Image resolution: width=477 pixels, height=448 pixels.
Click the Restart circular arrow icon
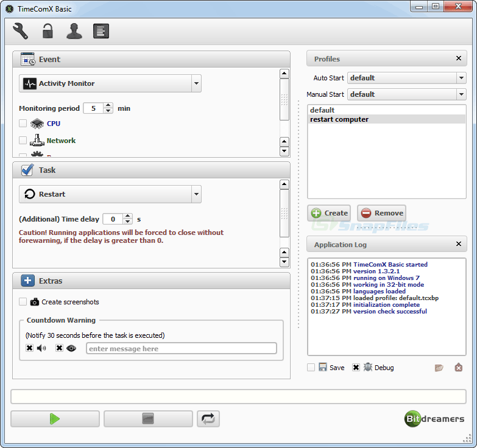pyautogui.click(x=29, y=194)
